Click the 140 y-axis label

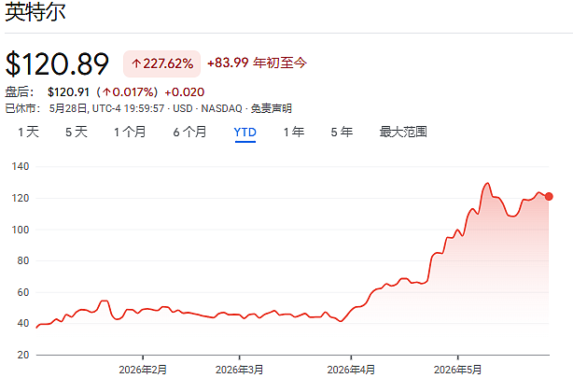pyautogui.click(x=21, y=166)
